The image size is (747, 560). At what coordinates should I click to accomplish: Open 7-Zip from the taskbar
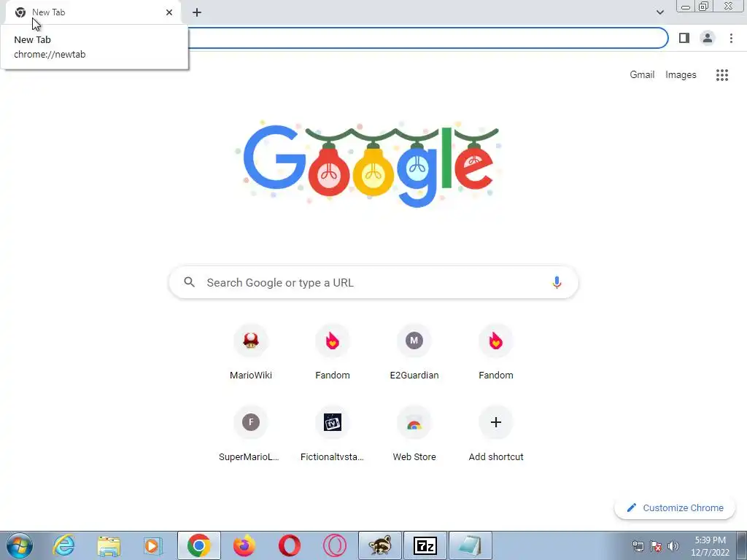[x=425, y=545]
